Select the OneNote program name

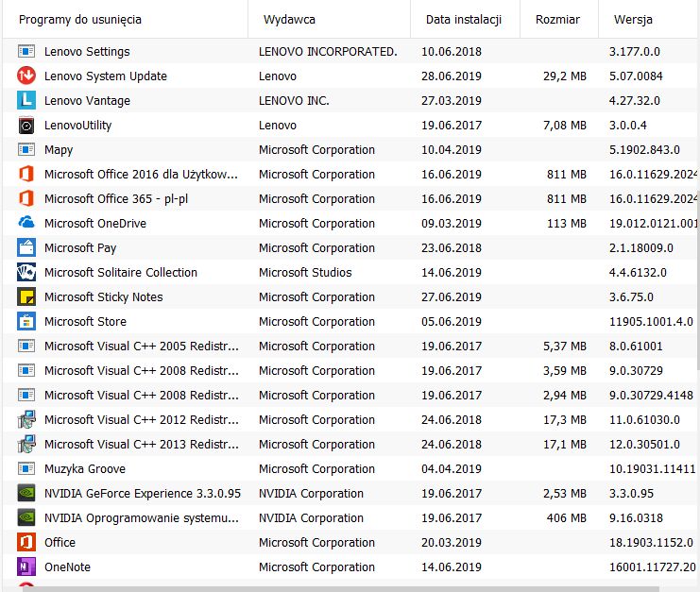click(x=67, y=567)
